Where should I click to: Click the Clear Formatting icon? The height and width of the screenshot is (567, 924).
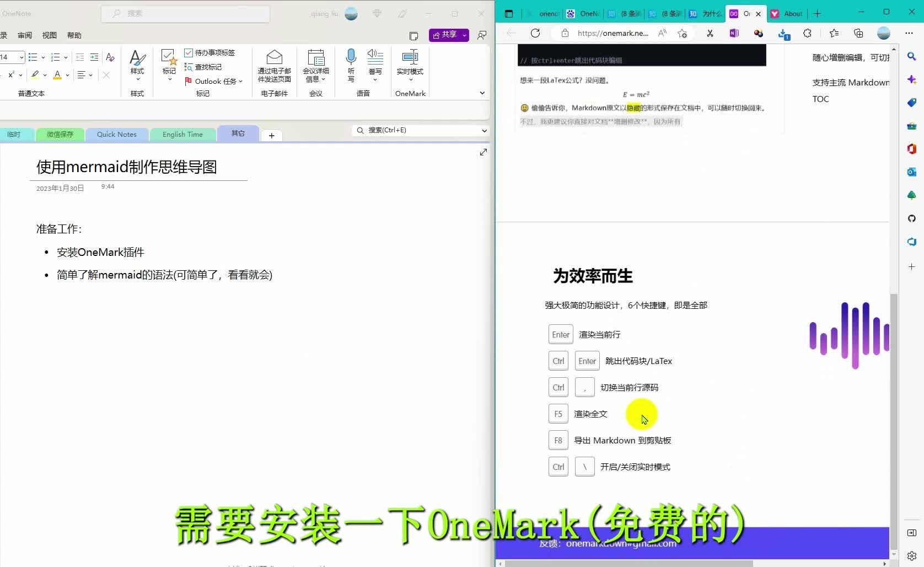[x=110, y=57]
